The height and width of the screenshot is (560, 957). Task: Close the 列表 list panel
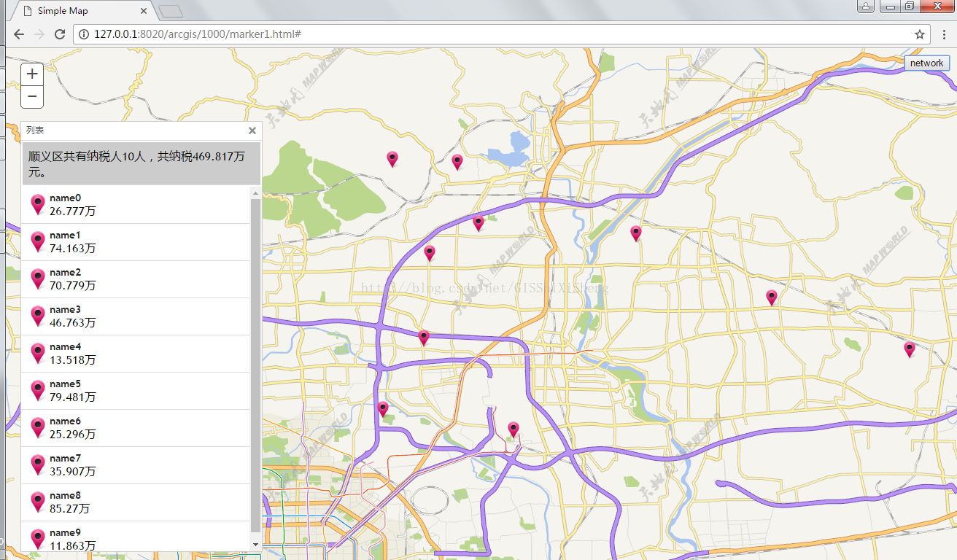(252, 131)
